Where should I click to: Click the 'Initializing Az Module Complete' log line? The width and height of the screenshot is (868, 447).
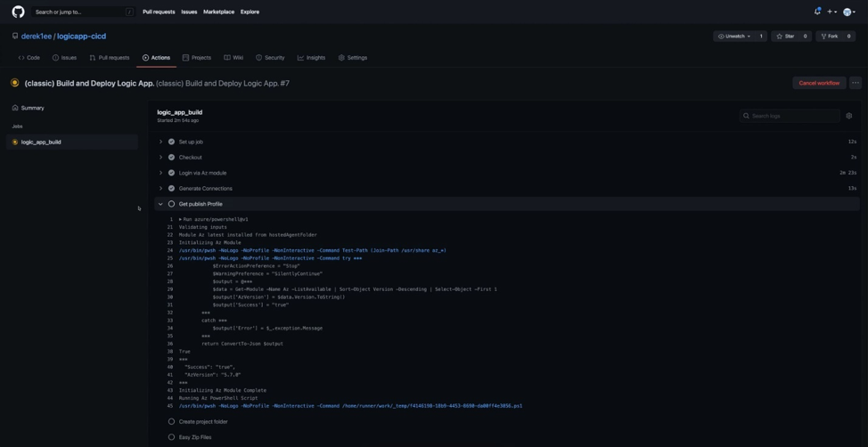pos(223,391)
